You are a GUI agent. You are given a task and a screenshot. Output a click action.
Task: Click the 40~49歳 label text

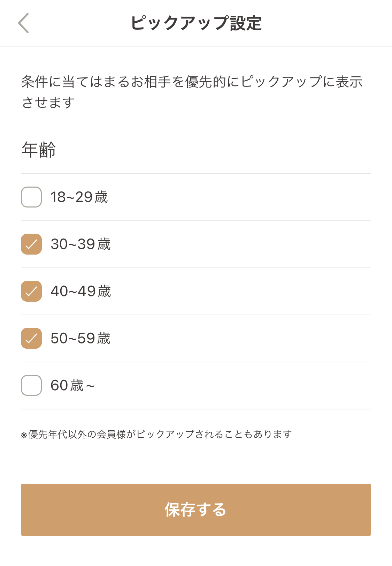80,291
